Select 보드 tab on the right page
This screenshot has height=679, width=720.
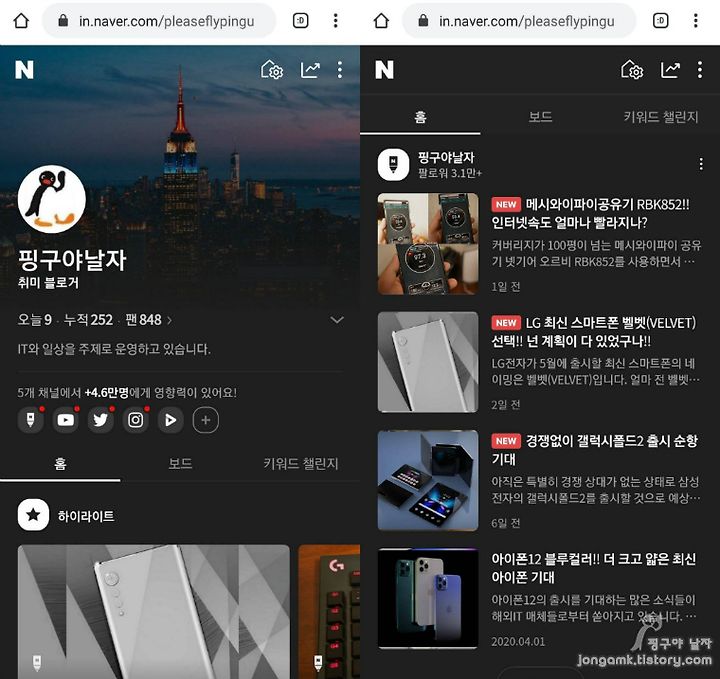coord(540,118)
